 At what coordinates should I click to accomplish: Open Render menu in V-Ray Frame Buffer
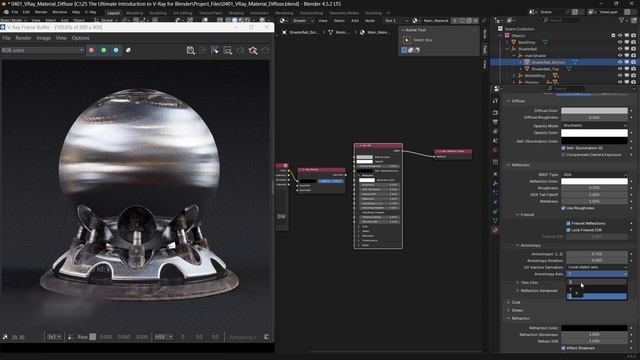(23, 38)
